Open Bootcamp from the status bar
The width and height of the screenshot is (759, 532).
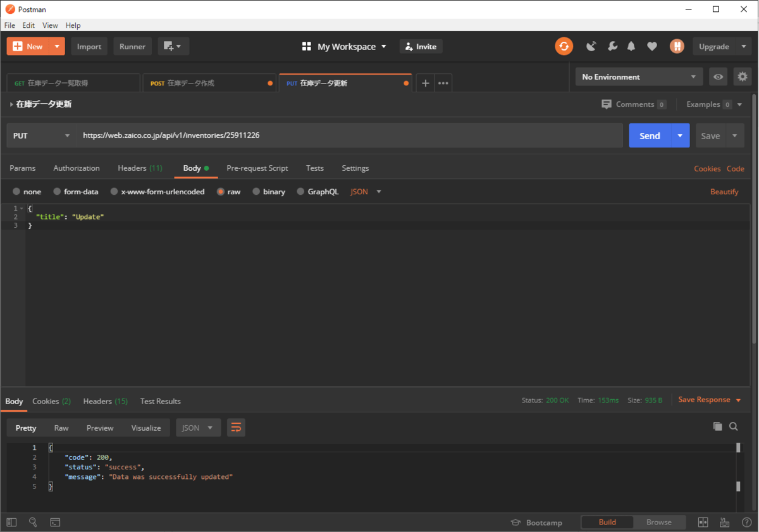click(x=536, y=523)
